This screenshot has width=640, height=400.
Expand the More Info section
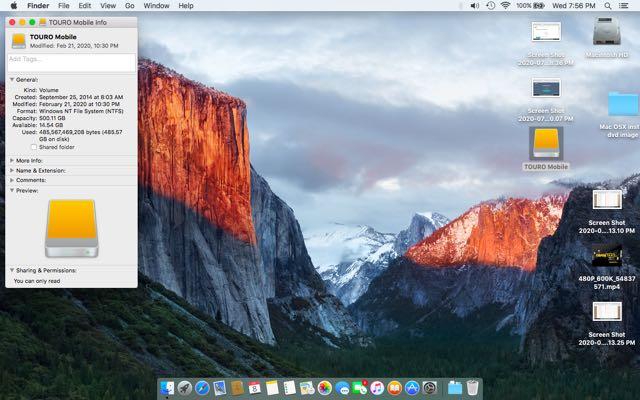click(x=11, y=160)
